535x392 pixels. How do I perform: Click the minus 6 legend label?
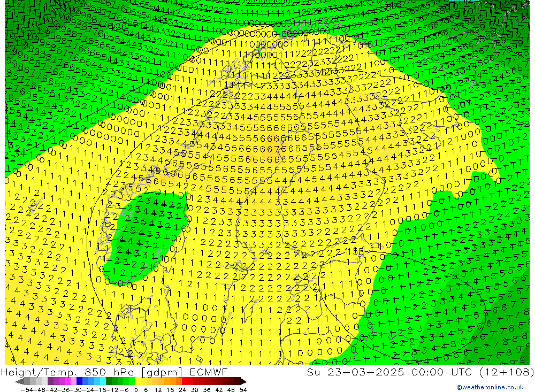pyautogui.click(x=124, y=390)
